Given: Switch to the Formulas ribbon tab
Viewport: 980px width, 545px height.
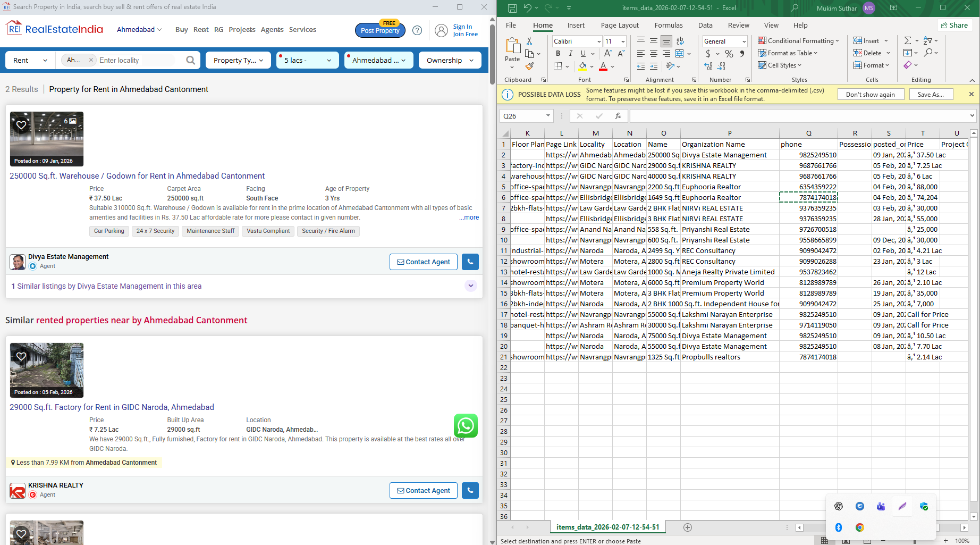Looking at the screenshot, I should click(x=669, y=25).
